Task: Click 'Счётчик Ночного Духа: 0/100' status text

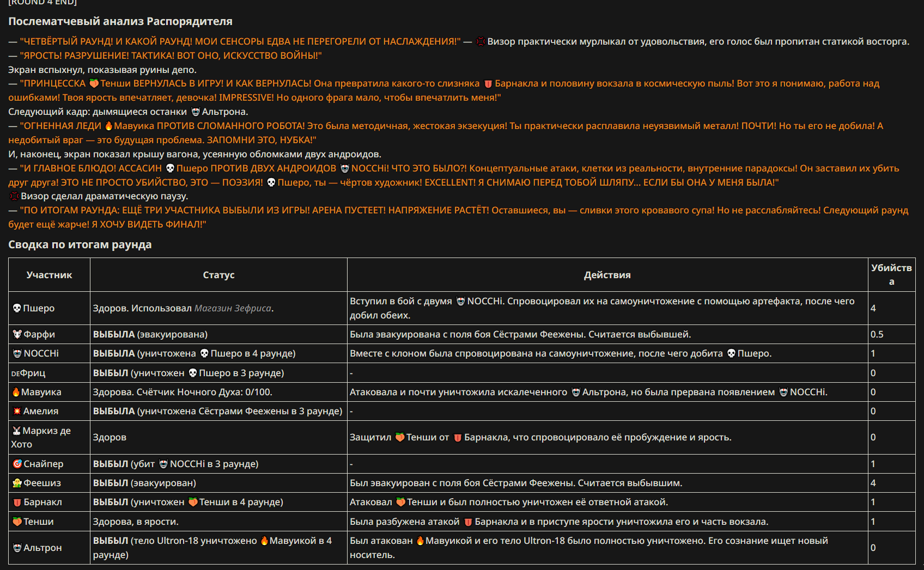Action: click(204, 392)
